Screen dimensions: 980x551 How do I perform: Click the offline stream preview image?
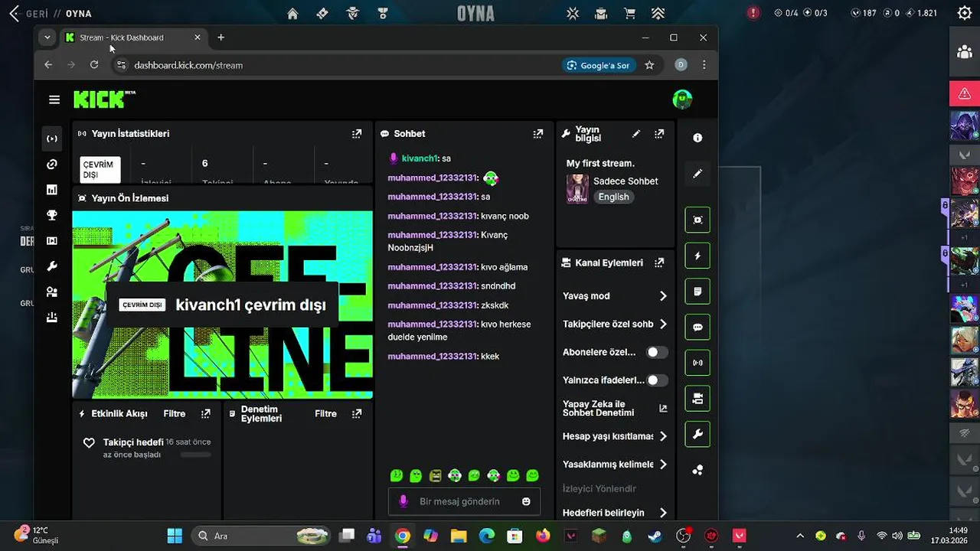coord(222,305)
